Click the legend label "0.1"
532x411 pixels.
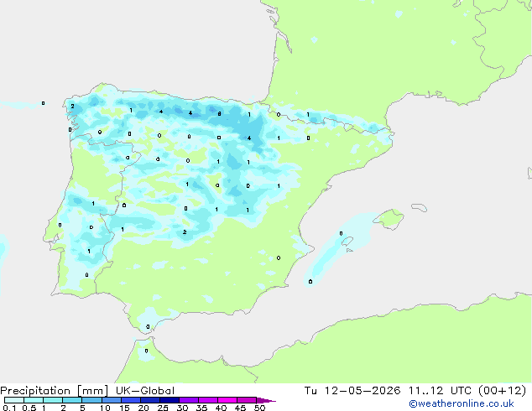point(9,408)
